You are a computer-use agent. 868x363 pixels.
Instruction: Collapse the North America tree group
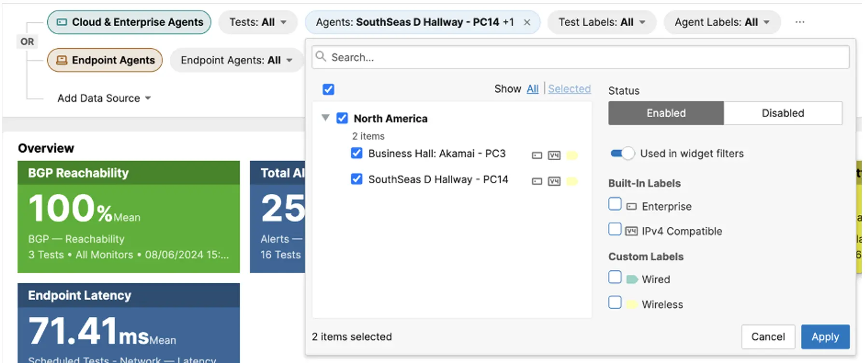point(326,118)
